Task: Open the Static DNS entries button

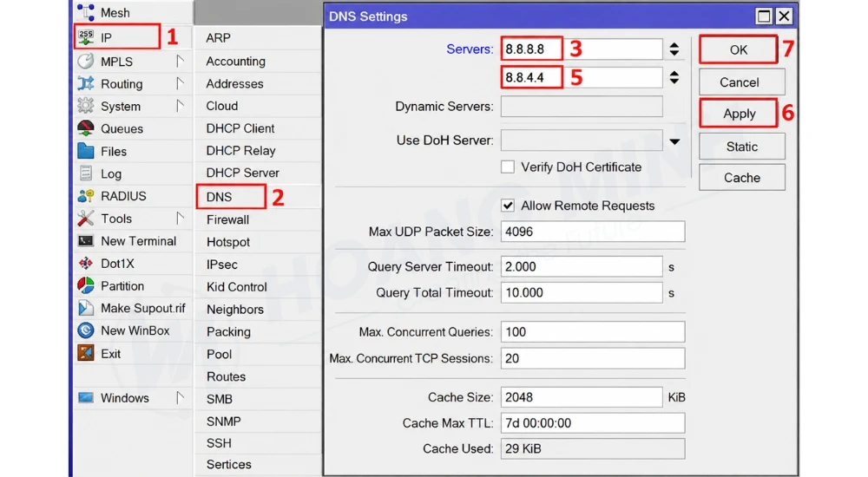Action: click(742, 146)
